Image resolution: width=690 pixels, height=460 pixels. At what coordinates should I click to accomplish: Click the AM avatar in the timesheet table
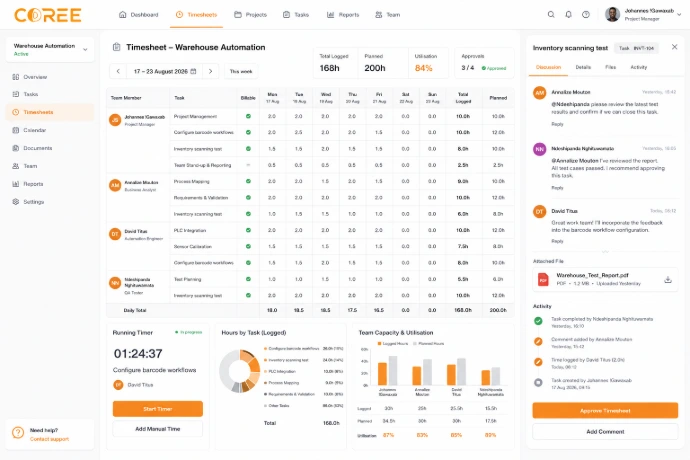(x=115, y=185)
